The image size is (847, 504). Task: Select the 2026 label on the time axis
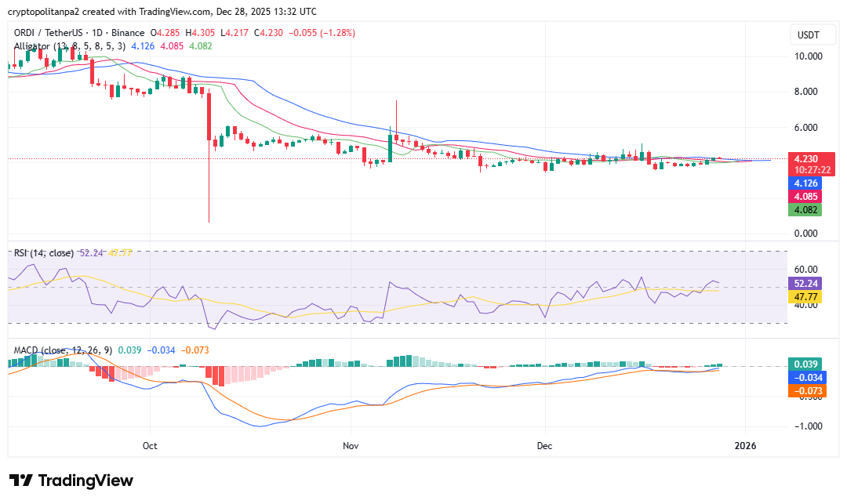tap(746, 445)
